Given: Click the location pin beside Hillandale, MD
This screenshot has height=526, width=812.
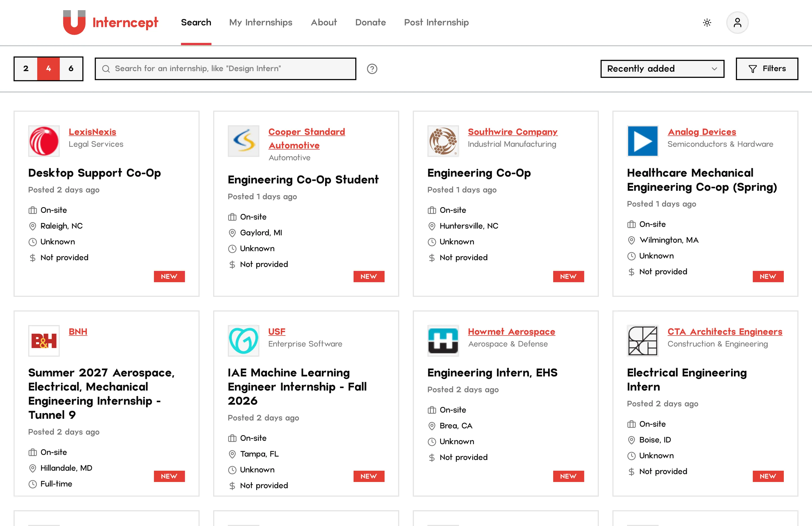Looking at the screenshot, I should pyautogui.click(x=32, y=468).
